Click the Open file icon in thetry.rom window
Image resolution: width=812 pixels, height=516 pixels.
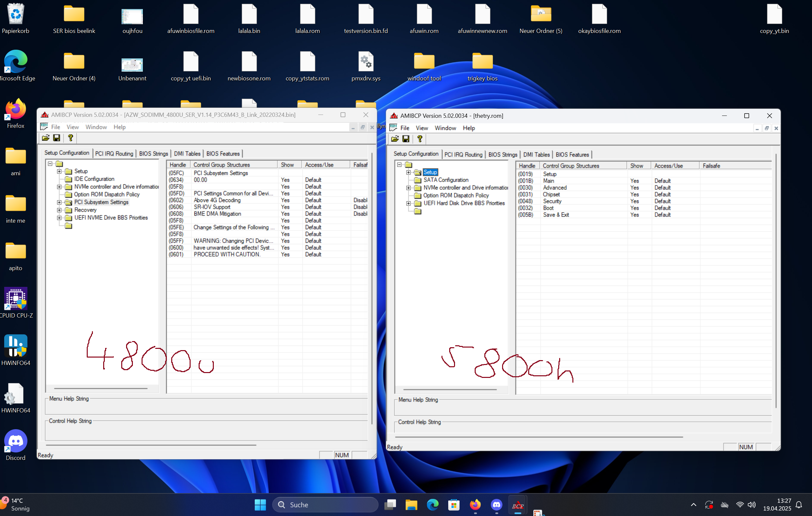[395, 139]
